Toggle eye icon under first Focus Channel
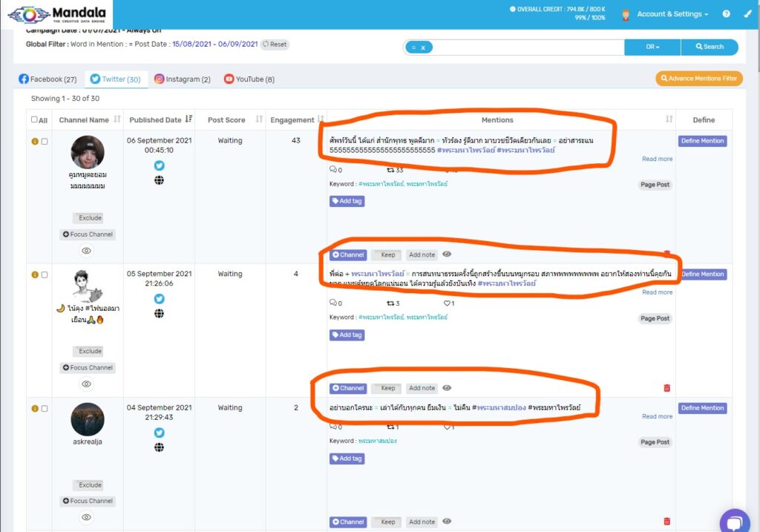 tap(87, 251)
